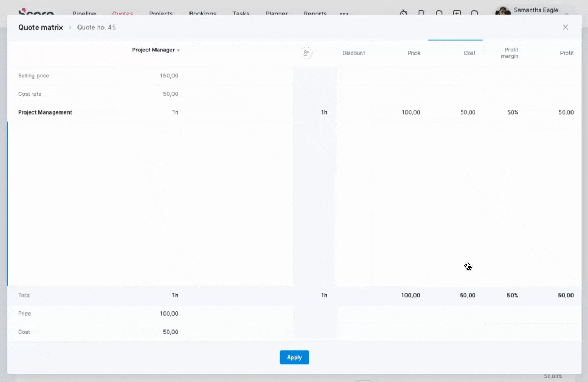Click Total row profit 50,00
588x382 pixels.
pos(566,296)
